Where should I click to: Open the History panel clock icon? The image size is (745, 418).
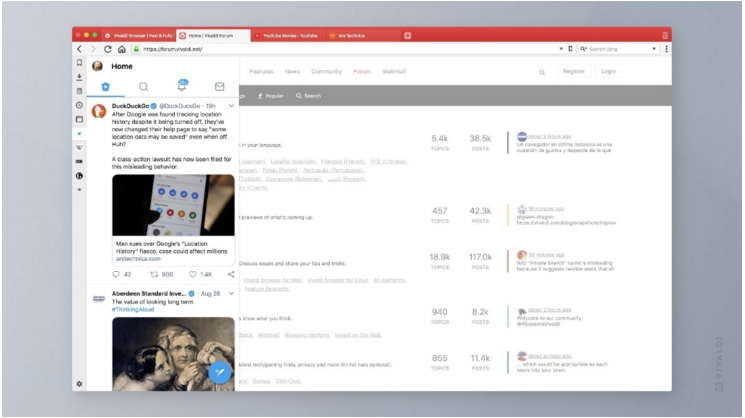79,105
